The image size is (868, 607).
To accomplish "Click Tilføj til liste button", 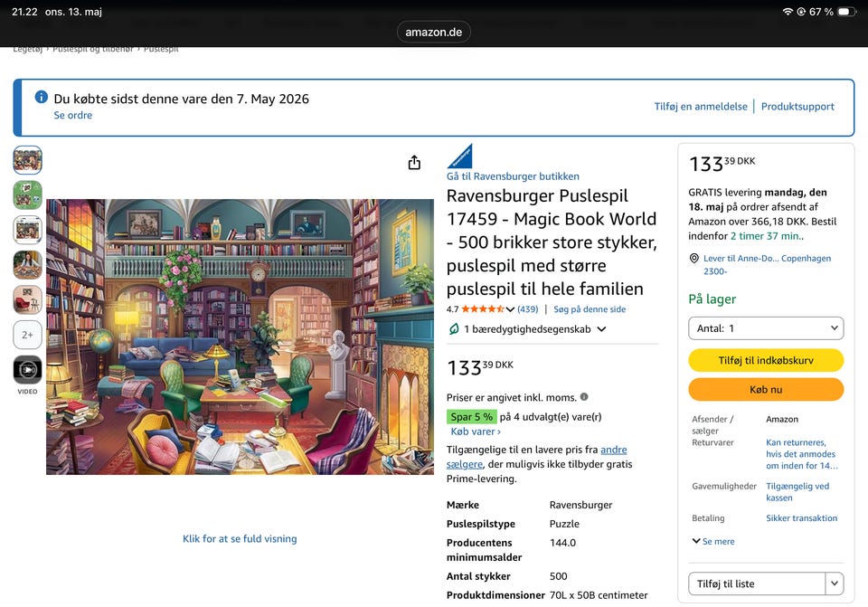I will (757, 583).
